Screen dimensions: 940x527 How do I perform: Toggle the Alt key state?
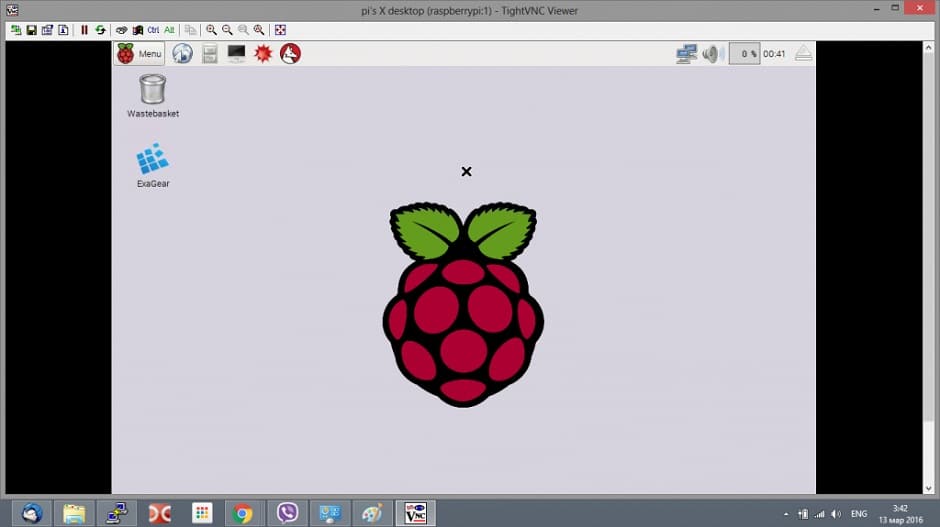(169, 30)
